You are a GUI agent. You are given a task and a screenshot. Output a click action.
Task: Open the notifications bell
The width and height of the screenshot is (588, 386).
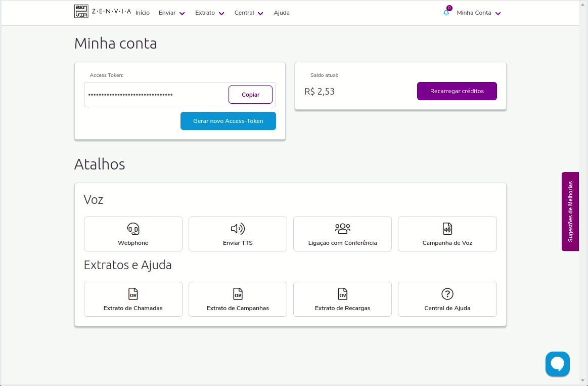446,13
